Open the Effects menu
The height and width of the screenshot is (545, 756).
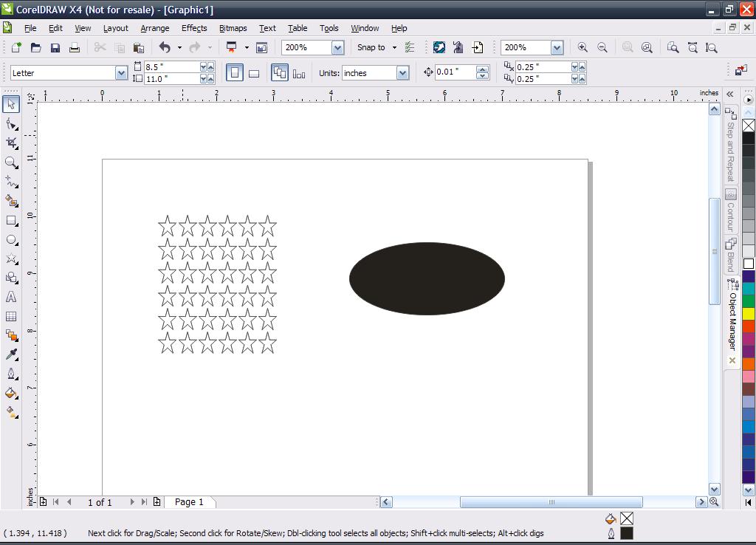coord(194,28)
